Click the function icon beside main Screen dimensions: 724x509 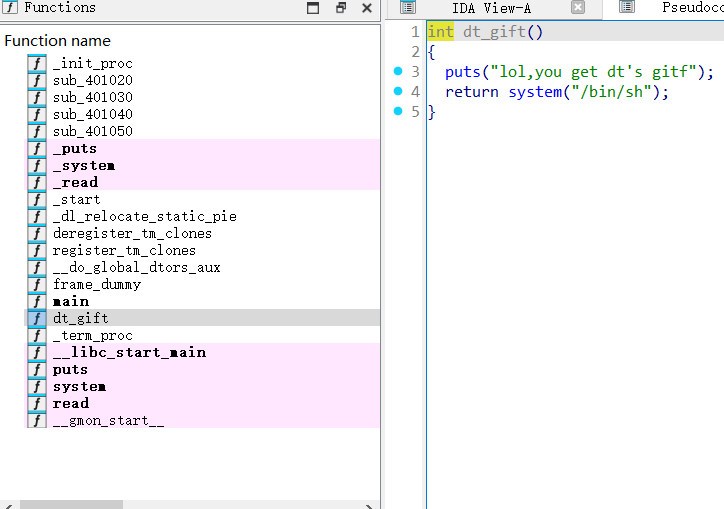[37, 302]
